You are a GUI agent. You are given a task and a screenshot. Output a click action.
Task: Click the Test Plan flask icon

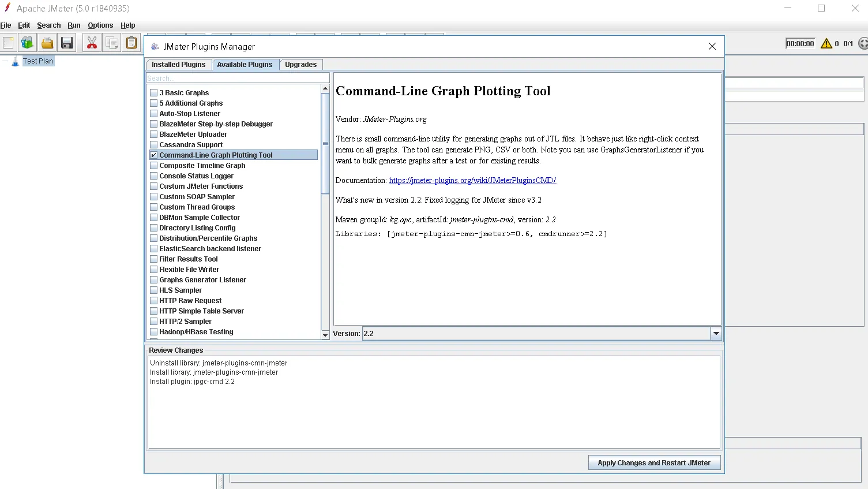click(15, 61)
